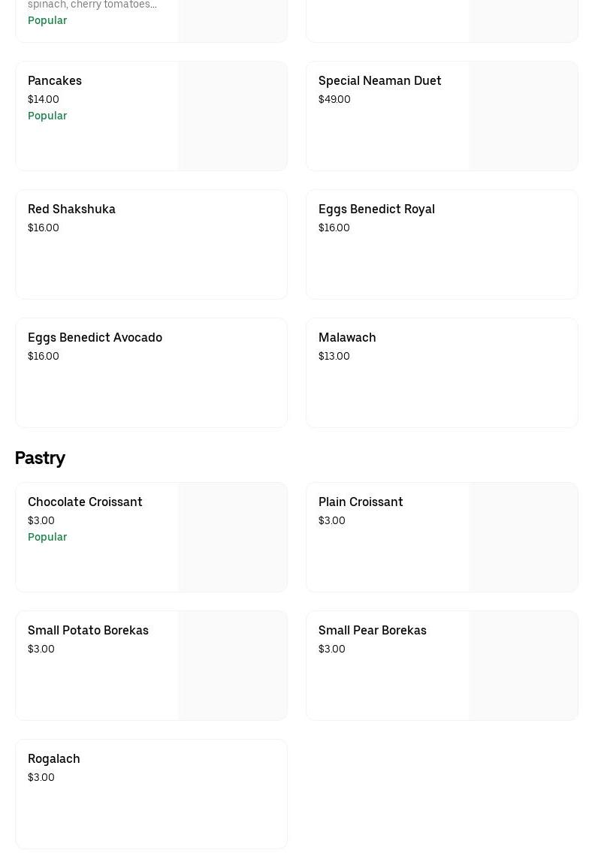Click the Chocolate Croissant title
Screen dimensions: 604x868
coord(85,502)
